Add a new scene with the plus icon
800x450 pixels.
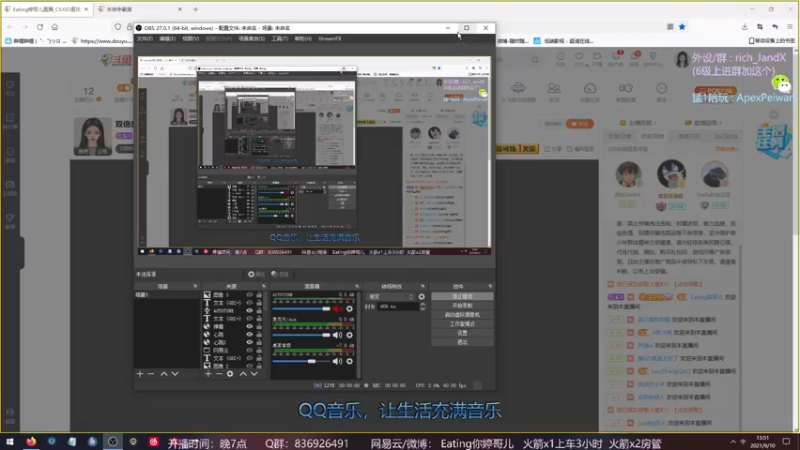coord(140,374)
